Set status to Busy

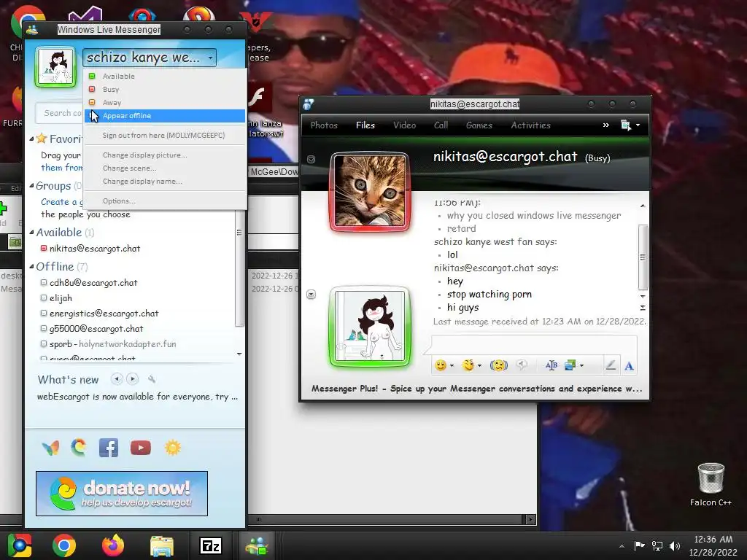[x=165, y=90]
